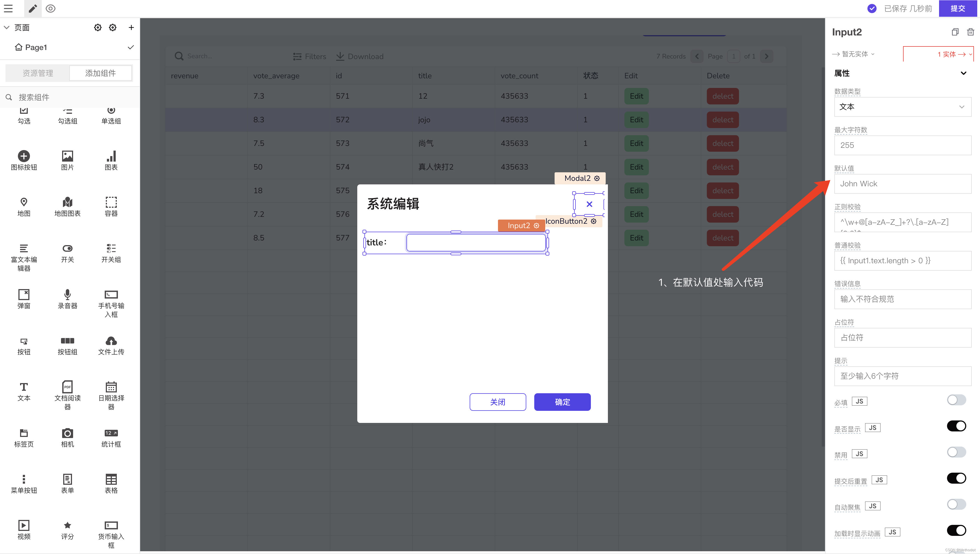Click the 默认值 default value field
Viewport: 980px width, 554px height.
[x=903, y=184]
